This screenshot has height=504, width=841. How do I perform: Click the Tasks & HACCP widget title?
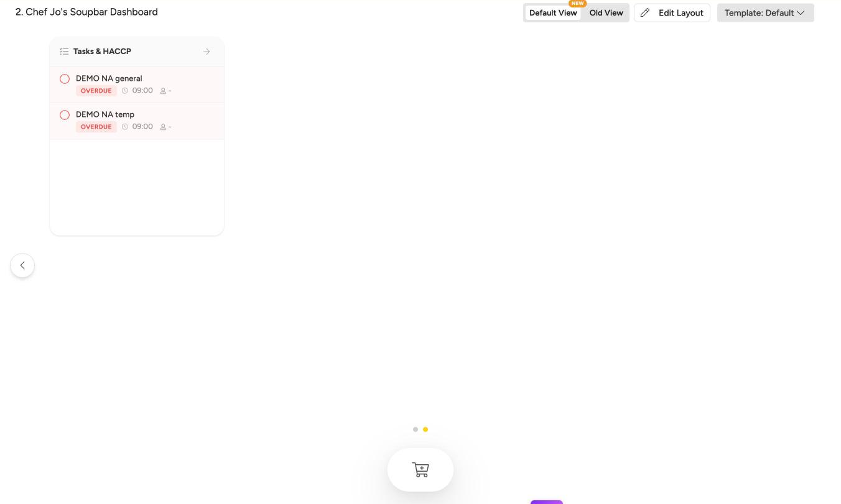102,52
